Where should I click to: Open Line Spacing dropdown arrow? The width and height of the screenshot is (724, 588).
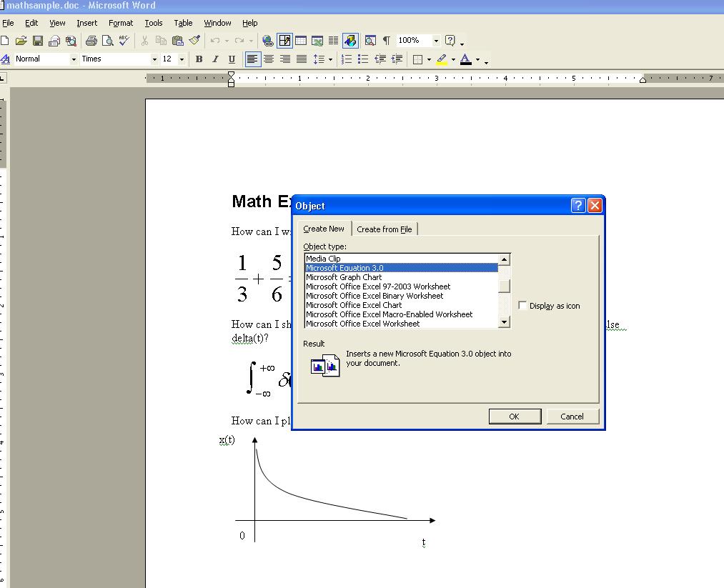tap(330, 59)
